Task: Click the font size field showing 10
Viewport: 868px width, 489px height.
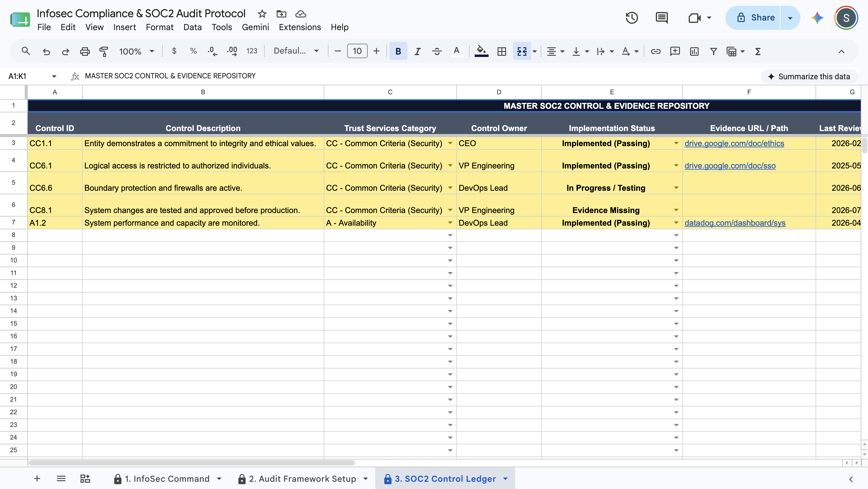Action: point(357,51)
